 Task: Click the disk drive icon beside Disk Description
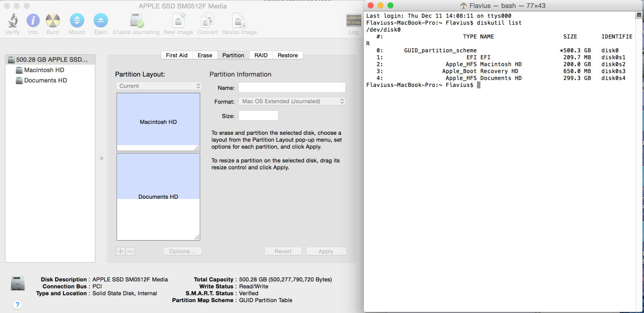(x=18, y=283)
